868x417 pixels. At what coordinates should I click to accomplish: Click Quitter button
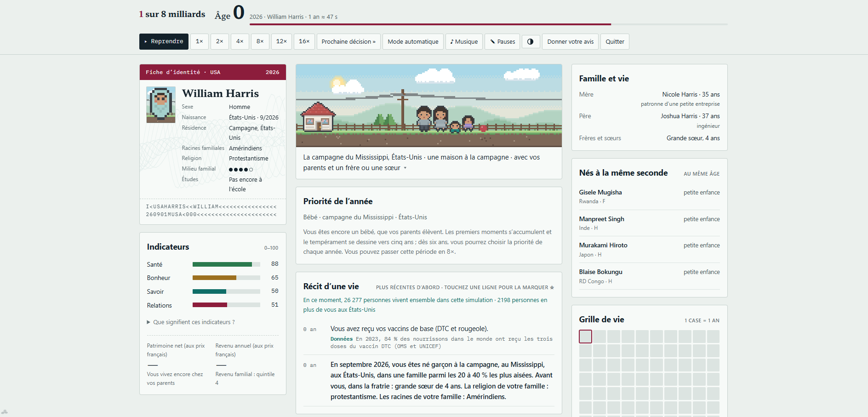coord(615,41)
